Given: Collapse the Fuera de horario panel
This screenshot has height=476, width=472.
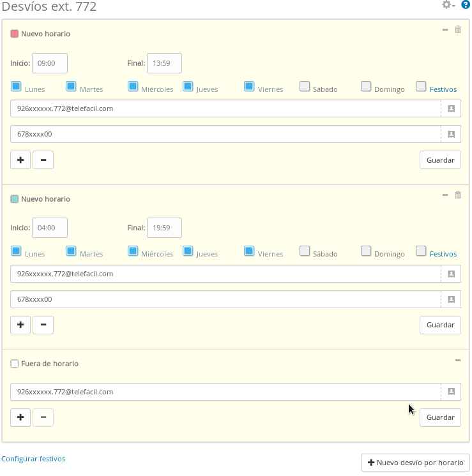Looking at the screenshot, I should click(x=458, y=361).
